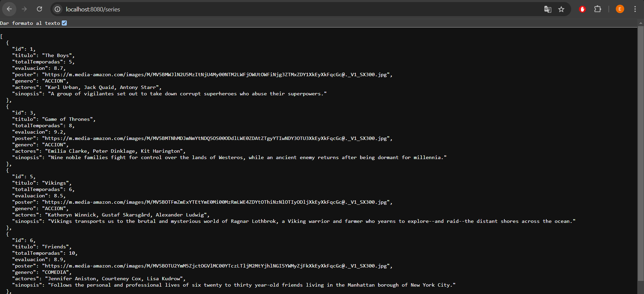This screenshot has width=644, height=294.
Task: Click "totalTemporadas": 10 line
Action: click(x=45, y=253)
